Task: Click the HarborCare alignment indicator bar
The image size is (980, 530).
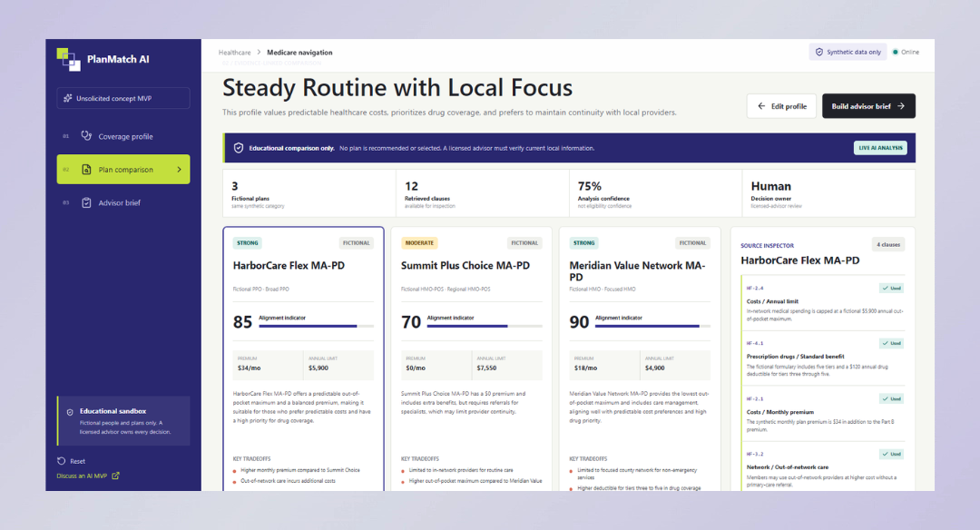Action: coord(317,326)
